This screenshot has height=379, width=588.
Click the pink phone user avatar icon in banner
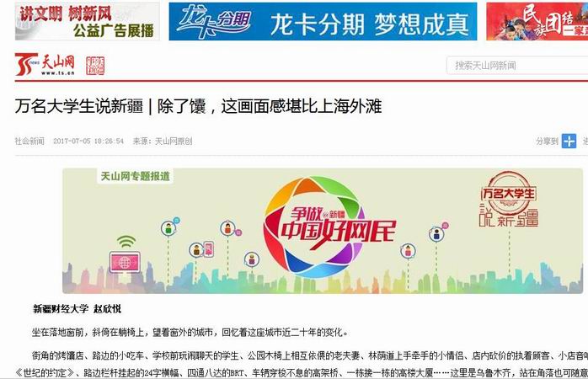pyautogui.click(x=202, y=249)
